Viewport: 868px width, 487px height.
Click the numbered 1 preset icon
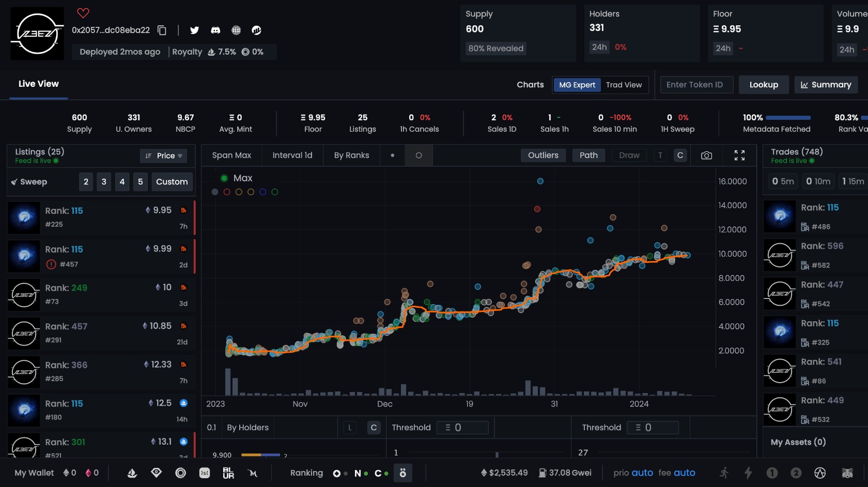(772, 473)
